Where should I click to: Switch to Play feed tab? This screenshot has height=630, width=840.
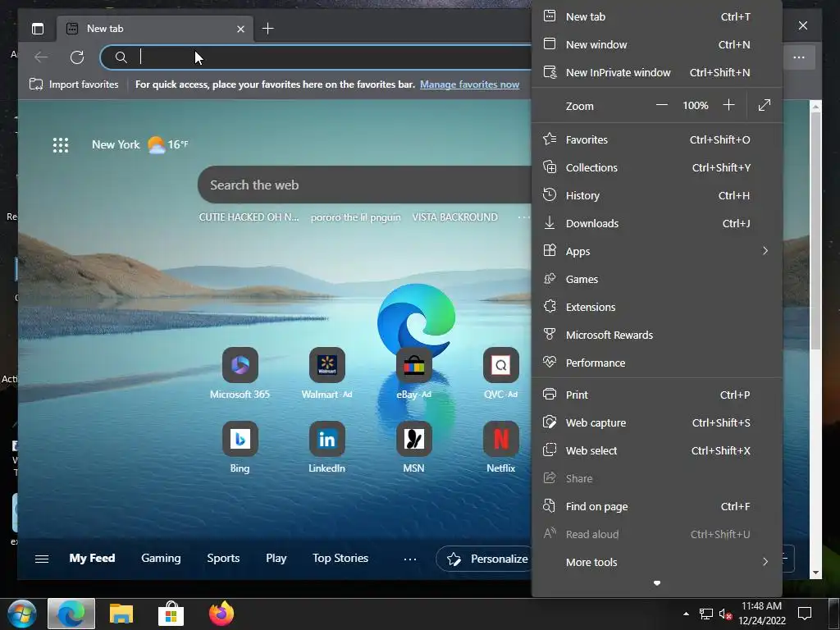[x=276, y=558]
